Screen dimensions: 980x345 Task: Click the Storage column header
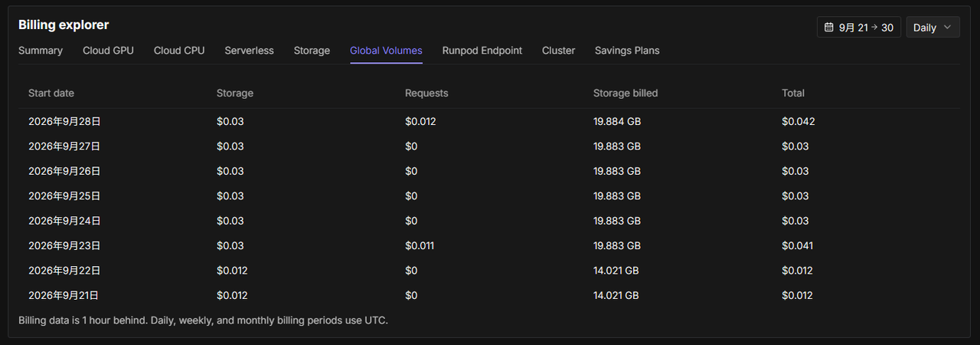[235, 93]
